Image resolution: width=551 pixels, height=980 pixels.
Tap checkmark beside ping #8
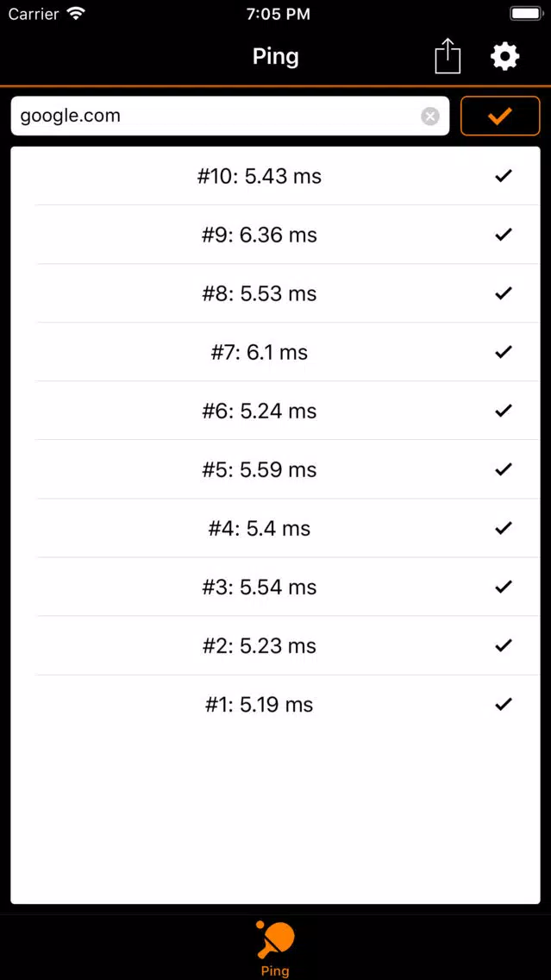tap(503, 293)
